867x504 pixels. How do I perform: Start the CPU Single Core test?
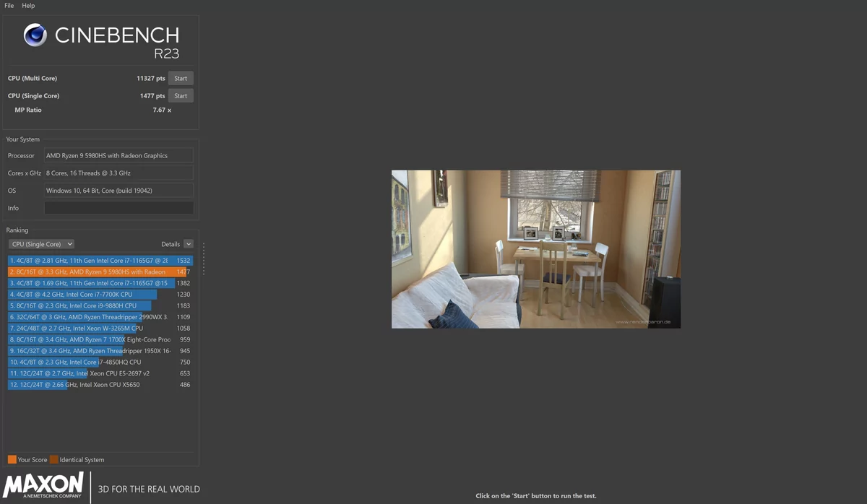pos(181,96)
